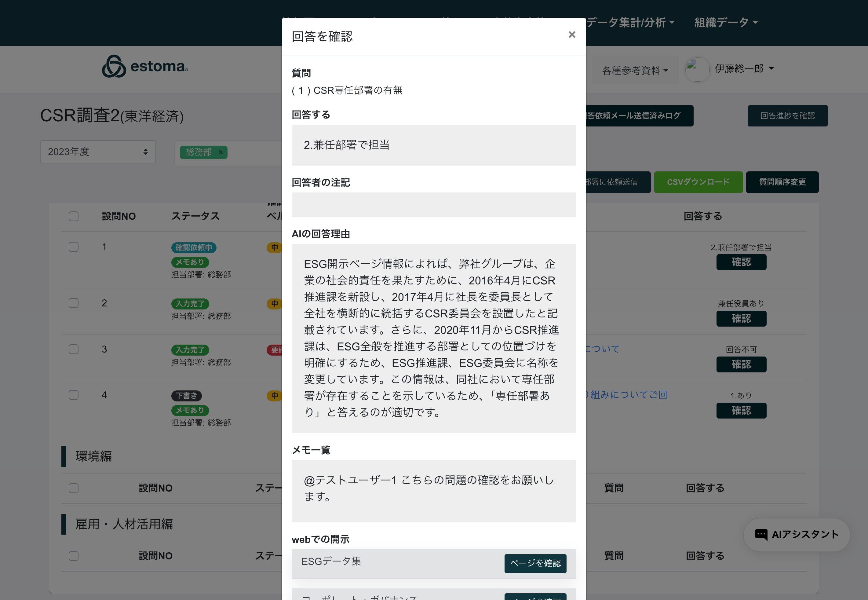
Task: Open the 組織データ menu
Action: pyautogui.click(x=726, y=23)
